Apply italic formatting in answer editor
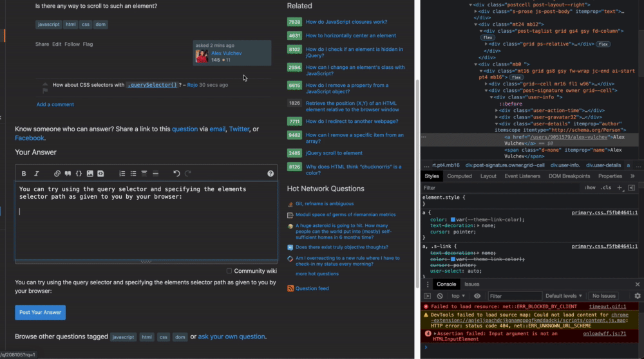 (37, 174)
